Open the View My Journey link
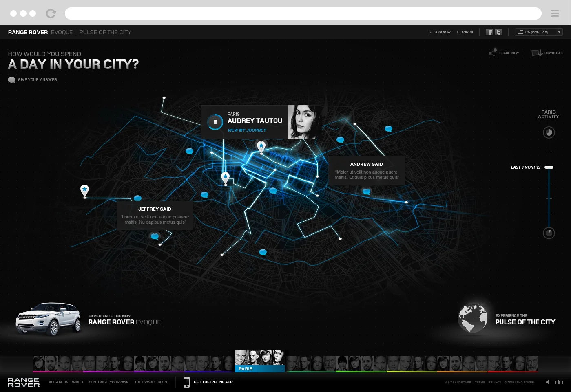The height and width of the screenshot is (392, 571). pos(247,130)
